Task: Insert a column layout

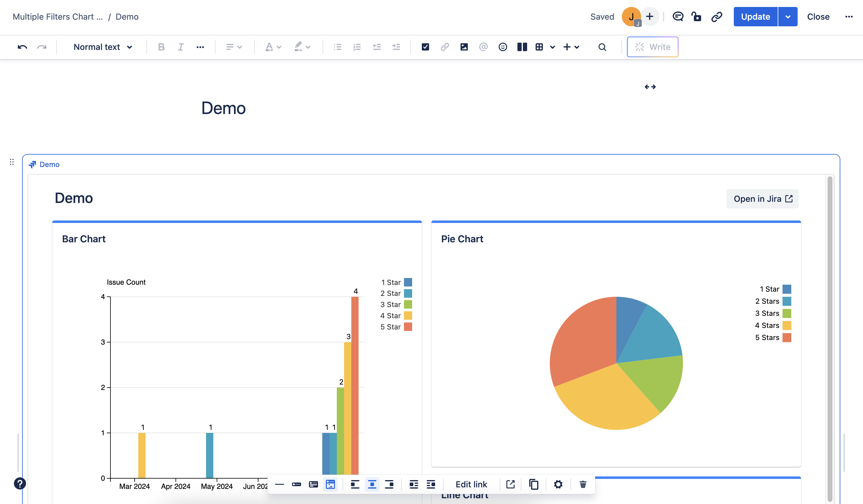Action: [522, 47]
